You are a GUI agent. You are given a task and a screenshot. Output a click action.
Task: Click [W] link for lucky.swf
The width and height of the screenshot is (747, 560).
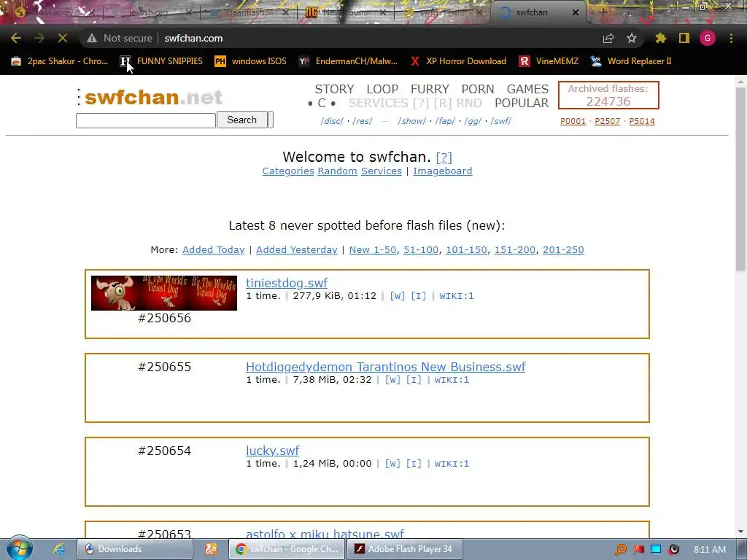tap(392, 463)
